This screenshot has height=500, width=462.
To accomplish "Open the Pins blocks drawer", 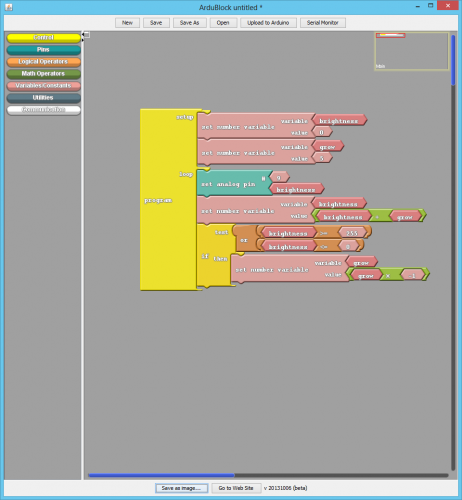I will [x=43, y=50].
